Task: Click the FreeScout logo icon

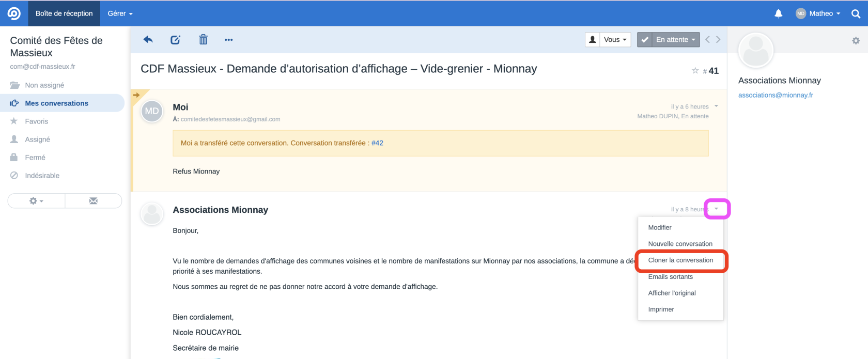Action: coord(14,13)
